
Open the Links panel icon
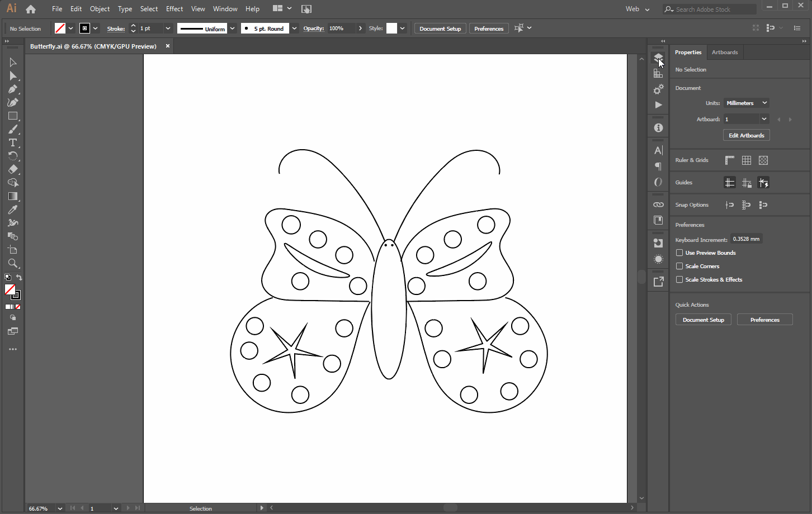click(658, 204)
